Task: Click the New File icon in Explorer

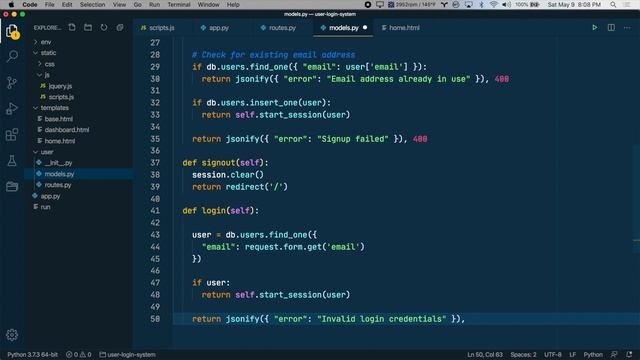Action: click(72, 27)
